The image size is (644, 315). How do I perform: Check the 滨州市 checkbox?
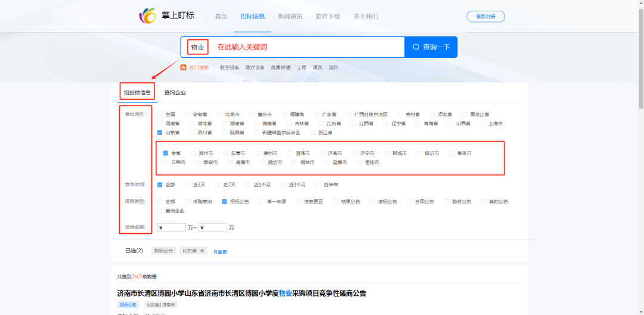tap(193, 153)
